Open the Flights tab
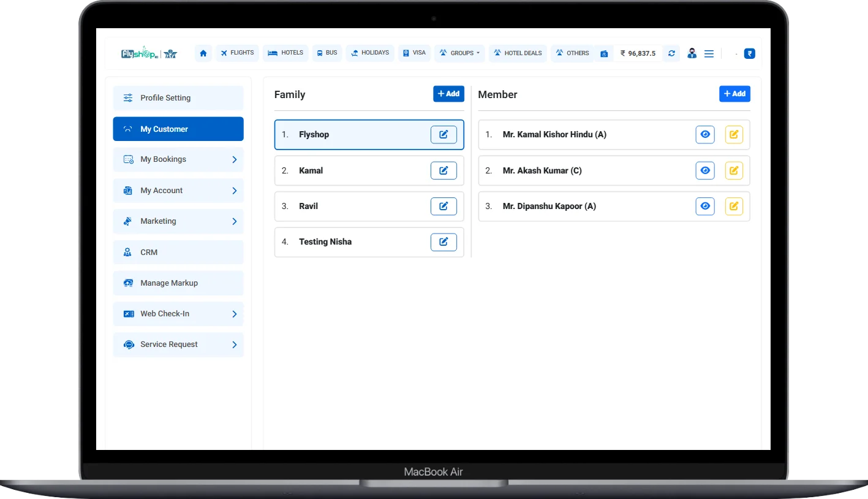 click(237, 53)
